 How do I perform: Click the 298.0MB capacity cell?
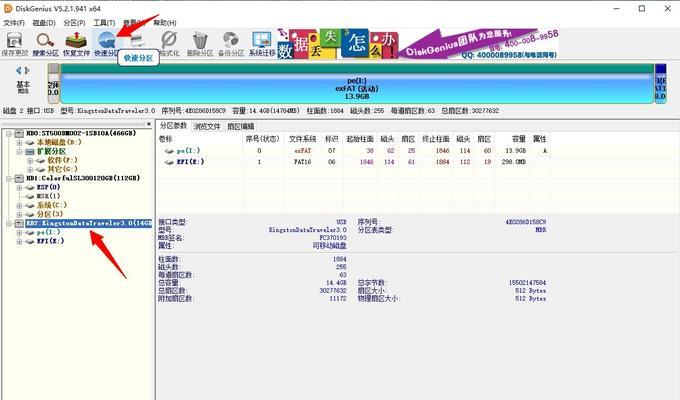(x=513, y=162)
